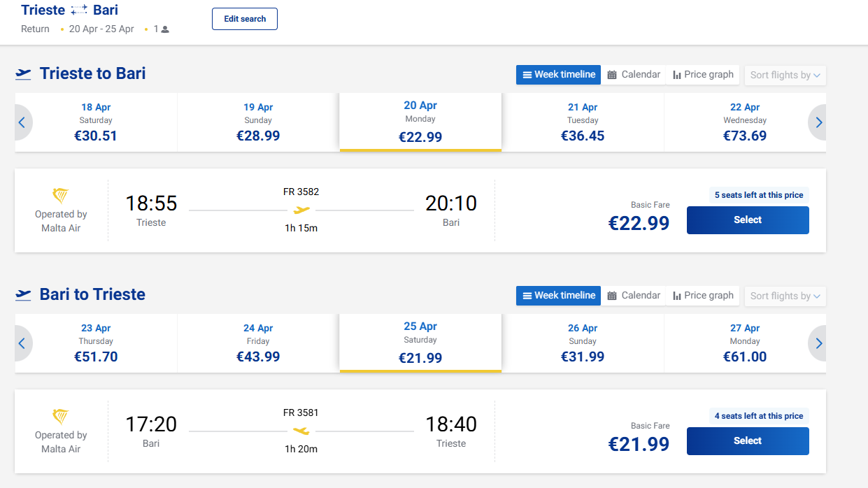Screen dimensions: 868x488
Task: Show Price graph for Bari to Trieste
Action: 703,296
